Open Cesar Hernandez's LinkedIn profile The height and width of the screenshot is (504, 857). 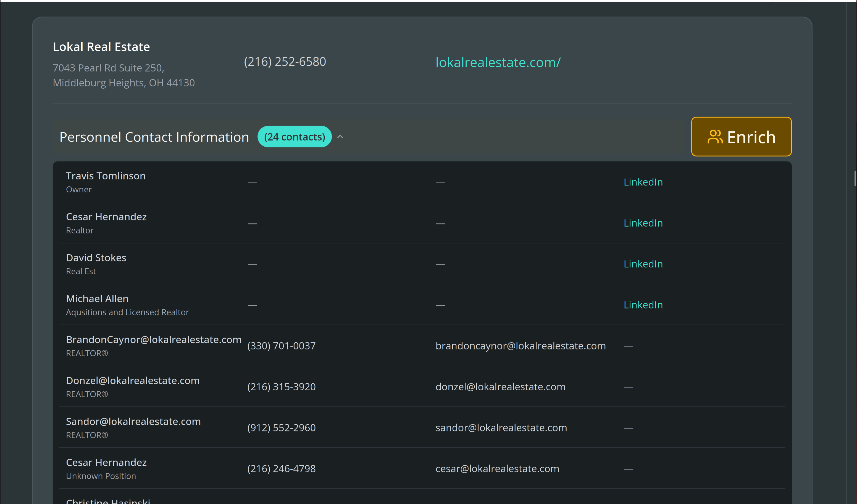pos(643,223)
